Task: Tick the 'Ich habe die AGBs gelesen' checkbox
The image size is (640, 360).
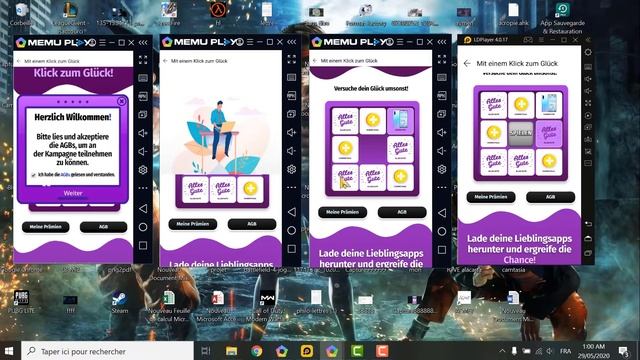Action: pyautogui.click(x=33, y=175)
